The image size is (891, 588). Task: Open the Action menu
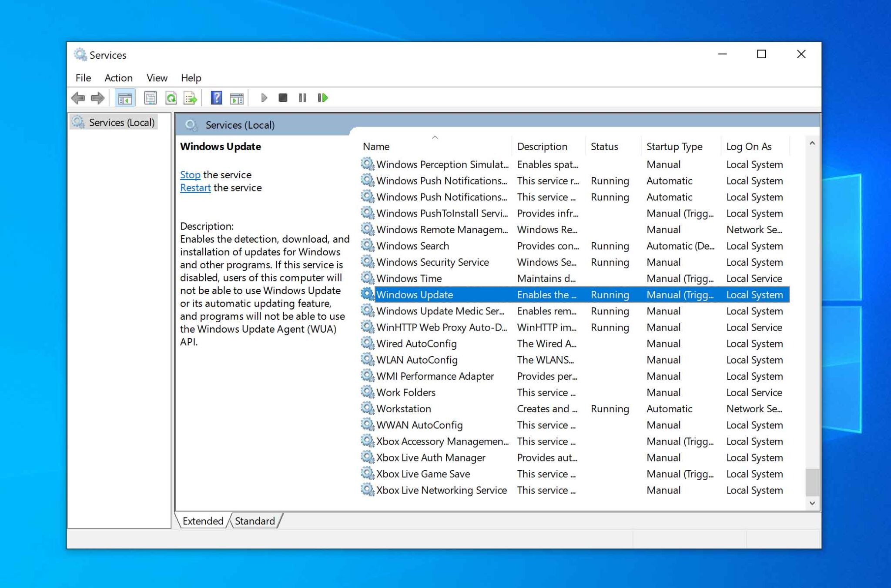tap(118, 78)
